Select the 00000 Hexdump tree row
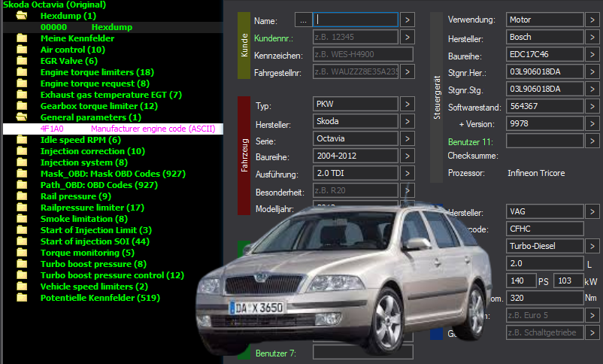The width and height of the screenshot is (603, 364). pos(113,27)
